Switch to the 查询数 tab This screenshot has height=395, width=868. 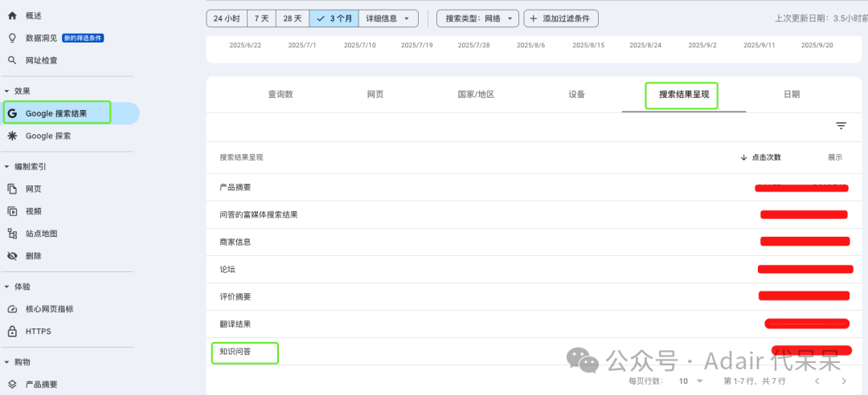[280, 95]
